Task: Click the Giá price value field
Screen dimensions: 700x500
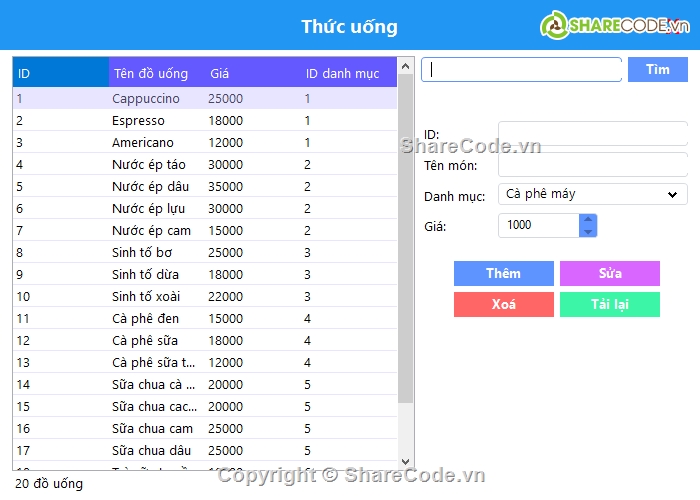Action: 538,225
